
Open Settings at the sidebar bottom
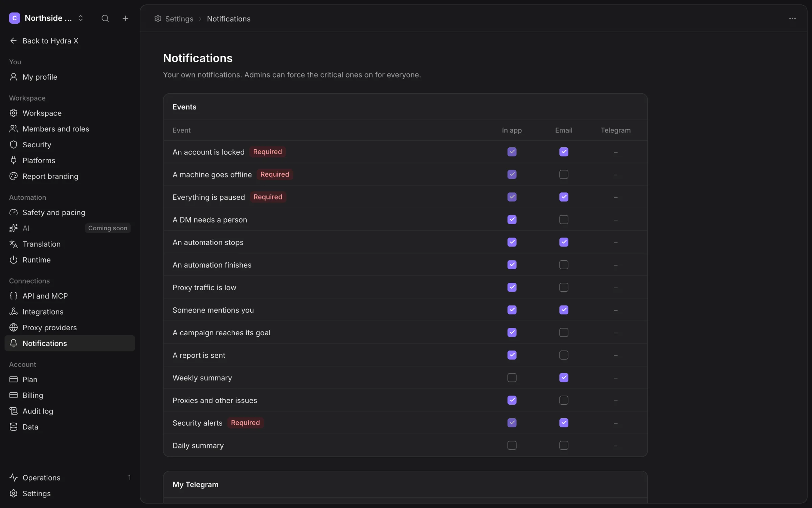[x=70, y=493]
